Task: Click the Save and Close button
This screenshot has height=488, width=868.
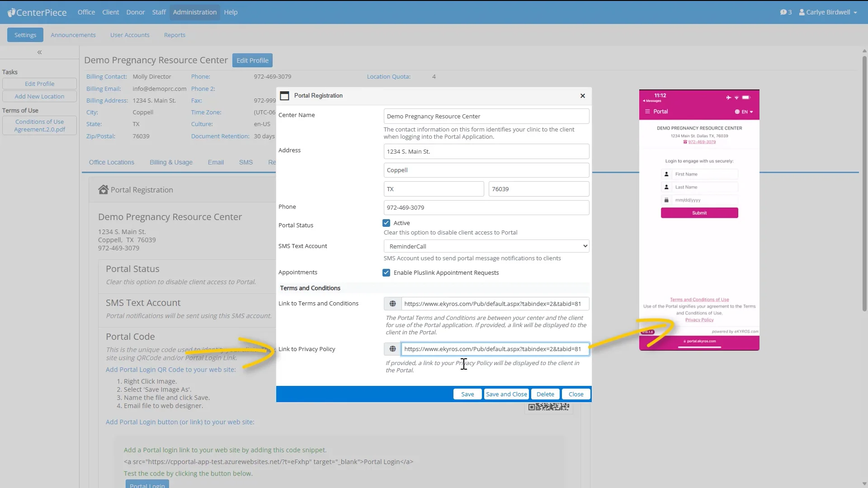Action: [506, 394]
